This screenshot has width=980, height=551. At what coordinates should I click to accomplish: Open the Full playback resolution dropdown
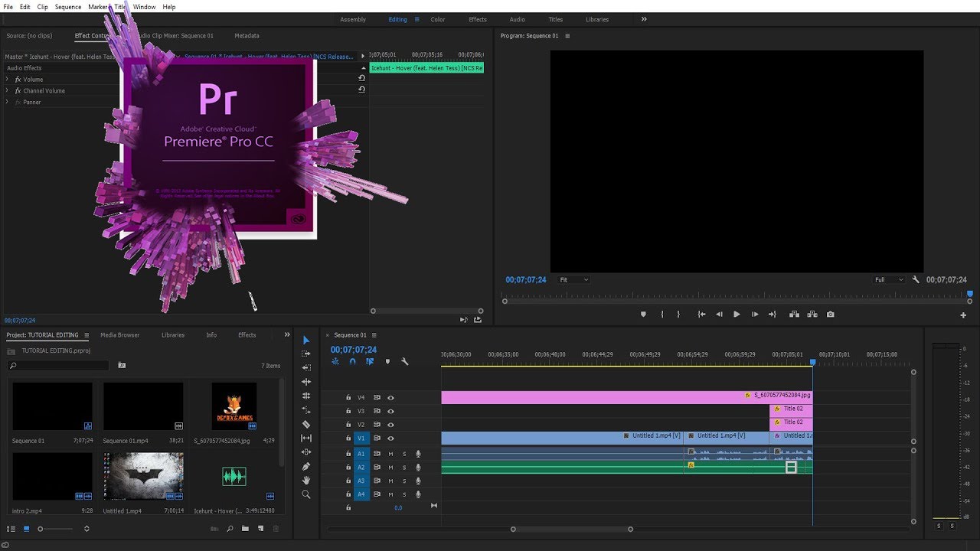click(x=890, y=280)
